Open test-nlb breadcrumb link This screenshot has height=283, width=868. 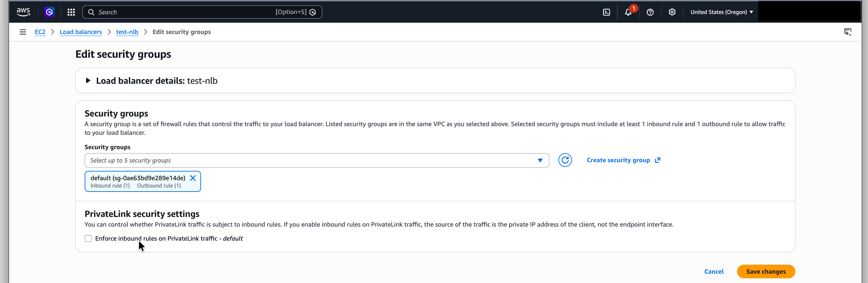click(127, 32)
